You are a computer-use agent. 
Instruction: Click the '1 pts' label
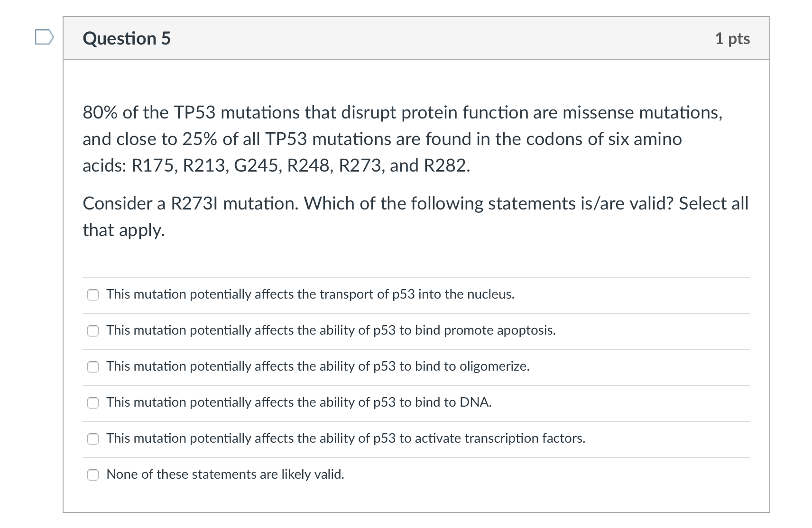[734, 39]
